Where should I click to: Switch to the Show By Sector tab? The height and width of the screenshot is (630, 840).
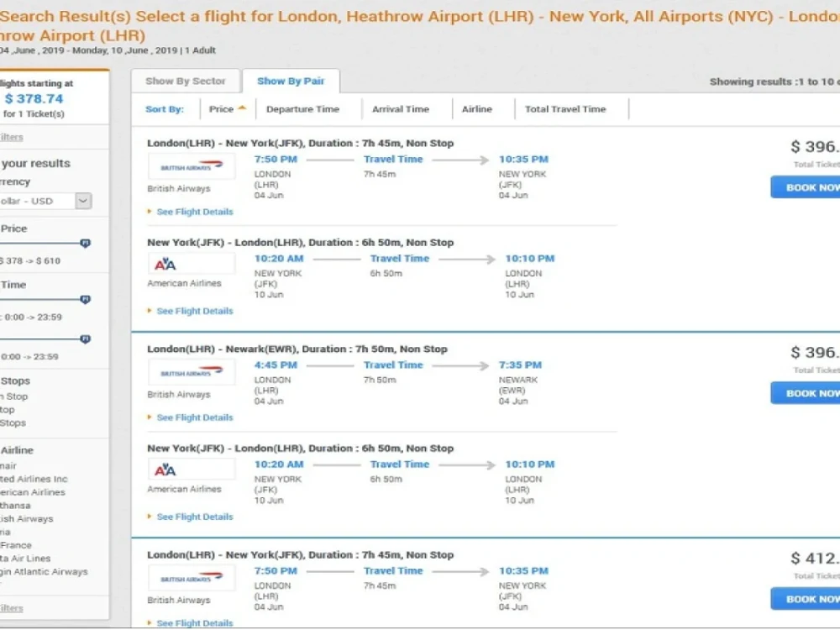tap(186, 81)
